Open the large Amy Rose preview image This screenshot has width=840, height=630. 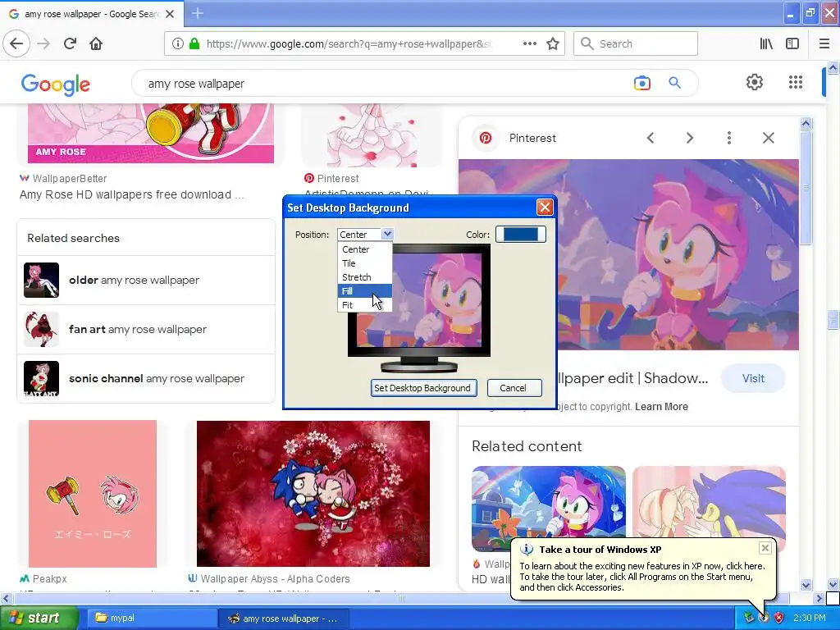[x=628, y=254]
